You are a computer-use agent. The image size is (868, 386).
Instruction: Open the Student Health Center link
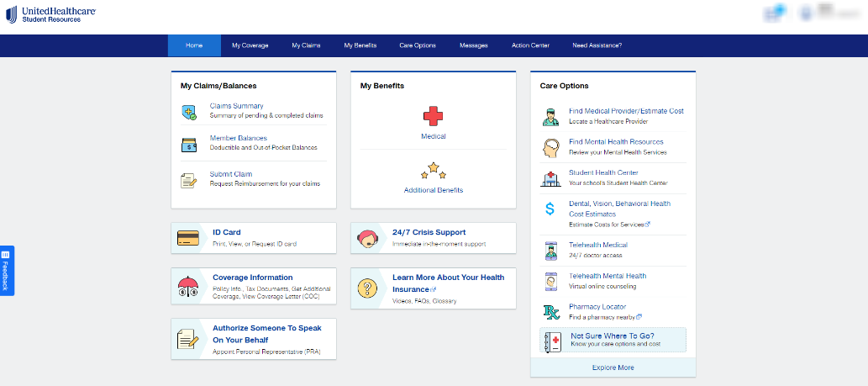(x=603, y=172)
